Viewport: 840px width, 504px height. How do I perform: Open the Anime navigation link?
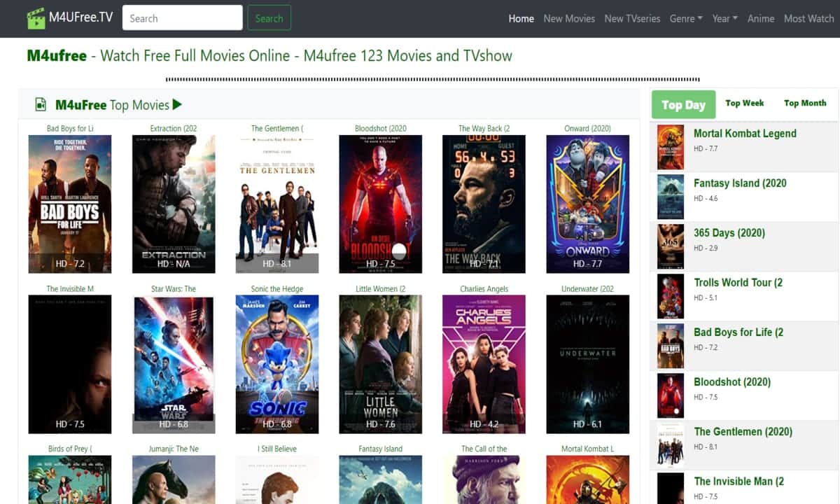[x=760, y=19]
